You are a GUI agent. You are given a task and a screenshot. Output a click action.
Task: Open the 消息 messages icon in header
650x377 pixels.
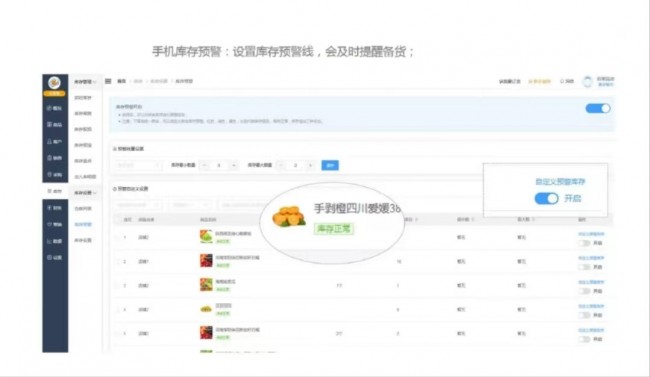(x=567, y=81)
